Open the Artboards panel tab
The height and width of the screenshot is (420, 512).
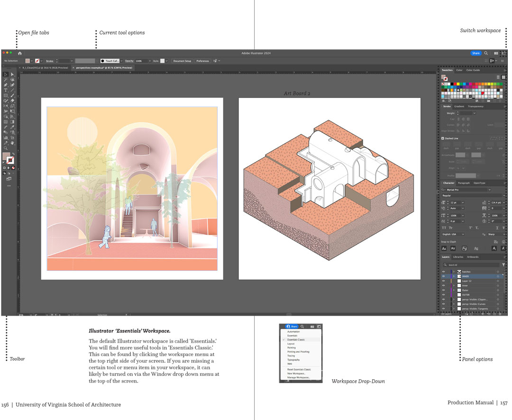[x=473, y=257]
